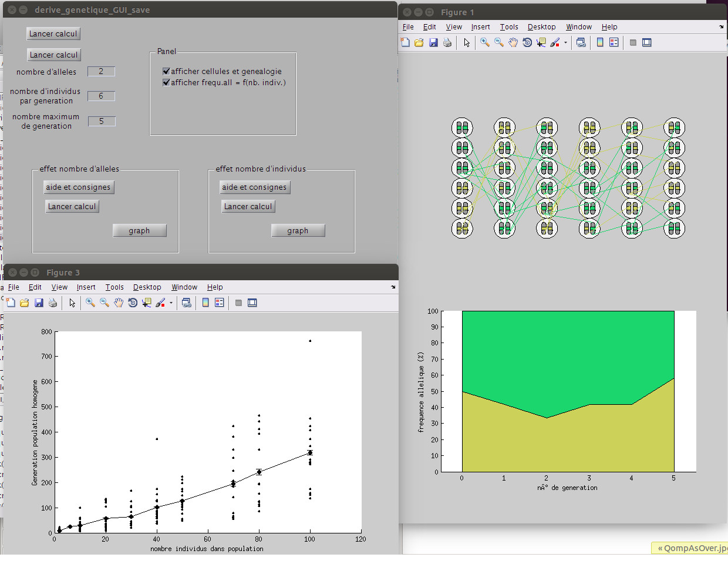Viewport: 728px width, 564px height.
Task: Click Link Plot icon in Figure 1 toolbar
Action: coord(581,42)
